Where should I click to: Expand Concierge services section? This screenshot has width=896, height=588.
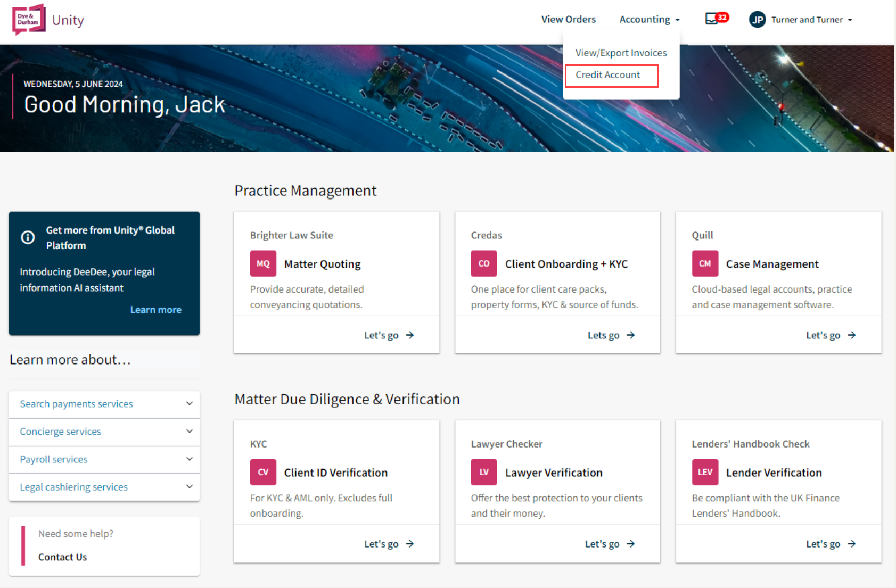coord(104,432)
